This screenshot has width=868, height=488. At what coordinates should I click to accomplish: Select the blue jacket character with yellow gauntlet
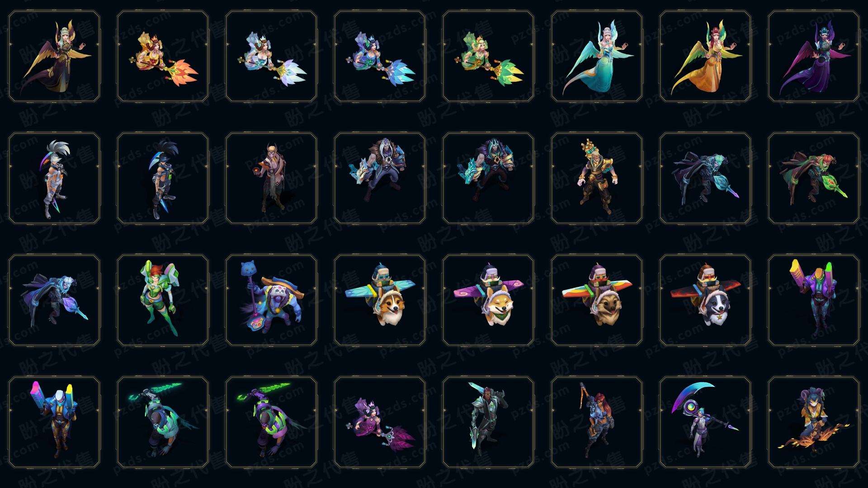(x=54, y=422)
